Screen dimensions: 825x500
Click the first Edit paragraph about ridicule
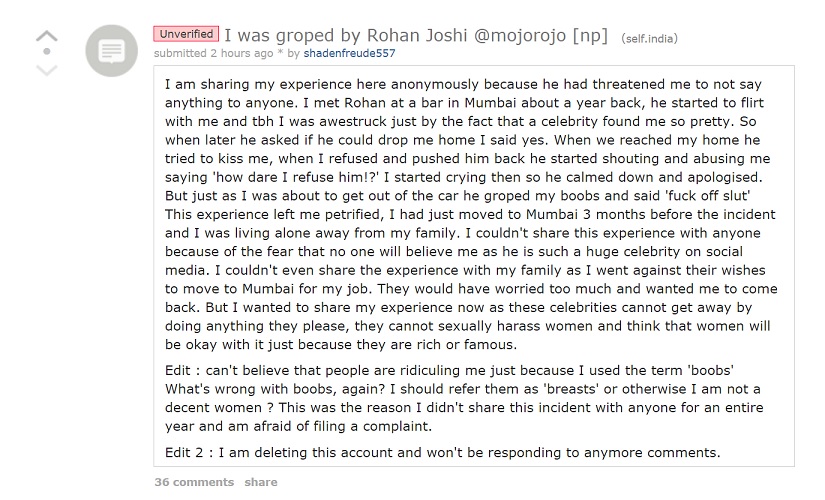[464, 398]
